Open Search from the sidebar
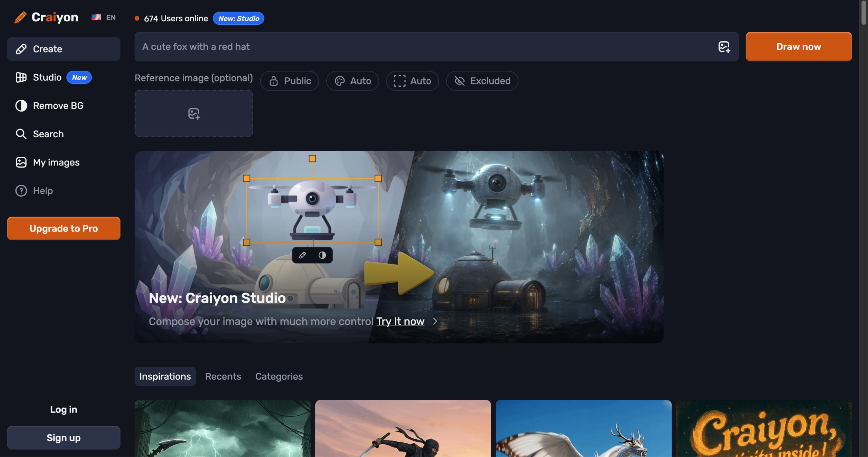Viewport: 868px width, 457px height. click(64, 134)
